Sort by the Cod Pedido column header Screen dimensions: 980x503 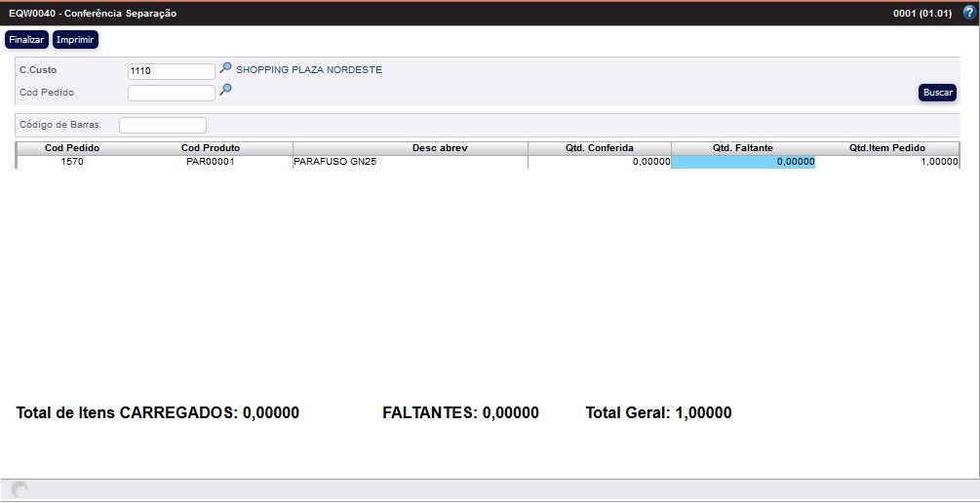click(72, 148)
